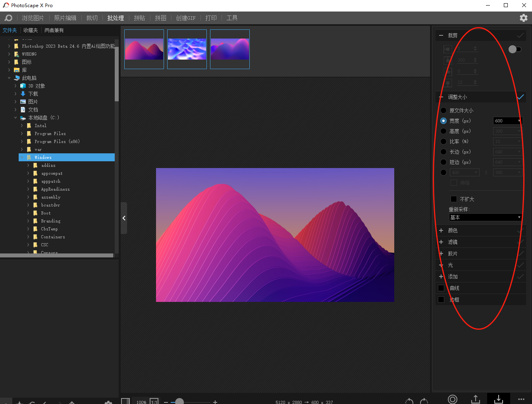Enable the 不扩大 checkbox

[x=453, y=199]
